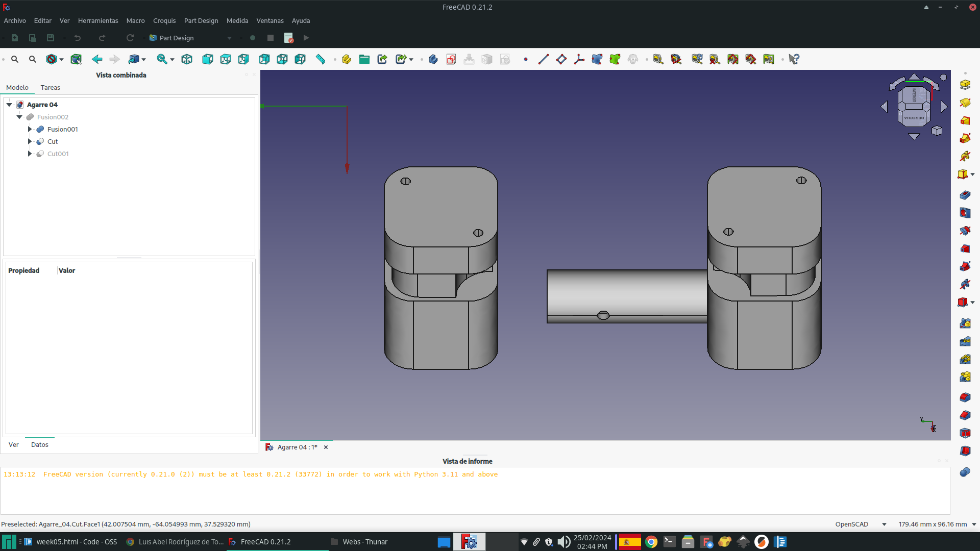Create a datum line
The height and width of the screenshot is (551, 980).
[543, 59]
